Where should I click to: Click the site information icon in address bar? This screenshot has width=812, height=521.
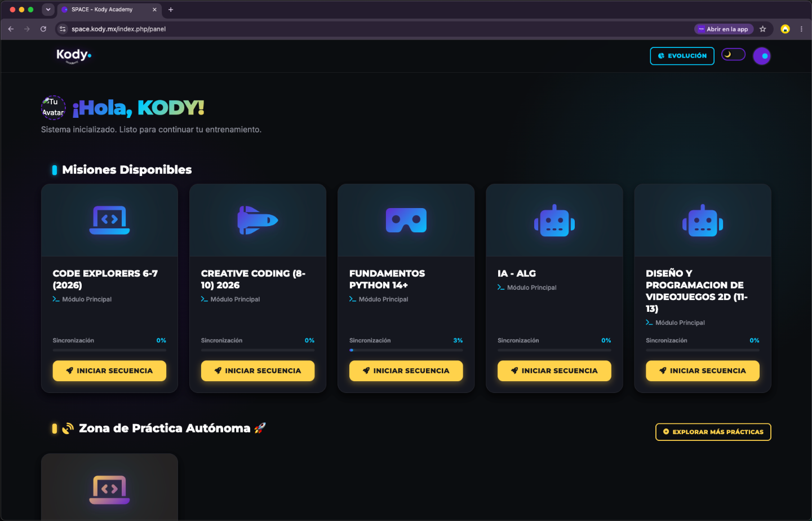63,29
